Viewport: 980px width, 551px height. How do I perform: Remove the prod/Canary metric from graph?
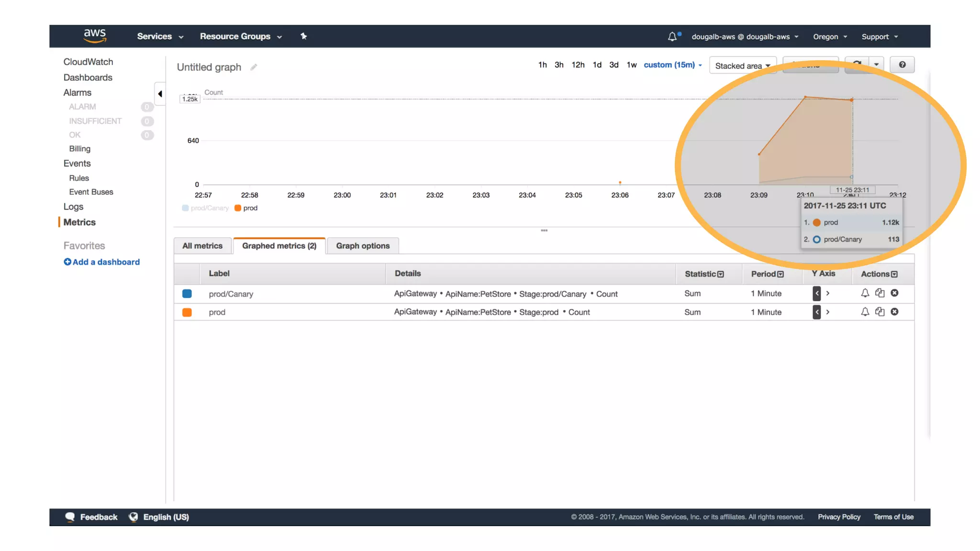coord(894,293)
